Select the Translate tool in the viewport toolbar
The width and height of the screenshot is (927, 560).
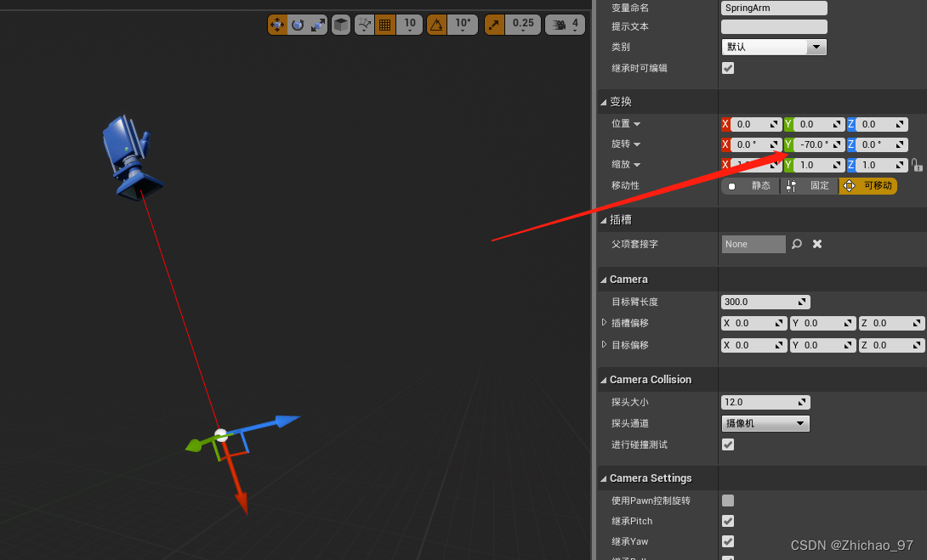pyautogui.click(x=277, y=25)
